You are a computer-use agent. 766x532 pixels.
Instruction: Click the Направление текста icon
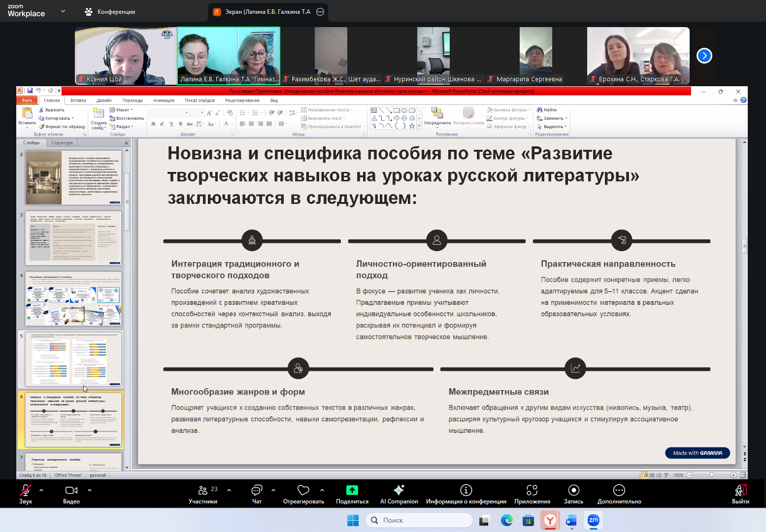point(304,109)
